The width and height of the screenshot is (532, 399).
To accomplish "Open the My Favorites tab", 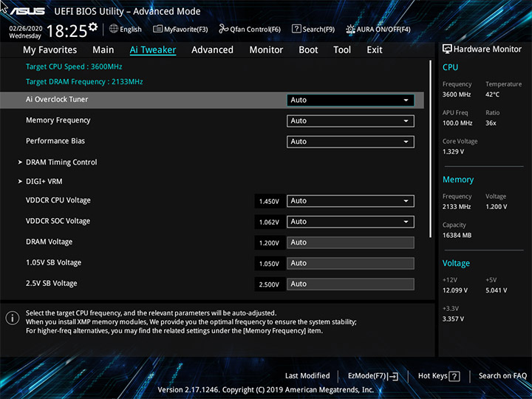I will (x=50, y=50).
